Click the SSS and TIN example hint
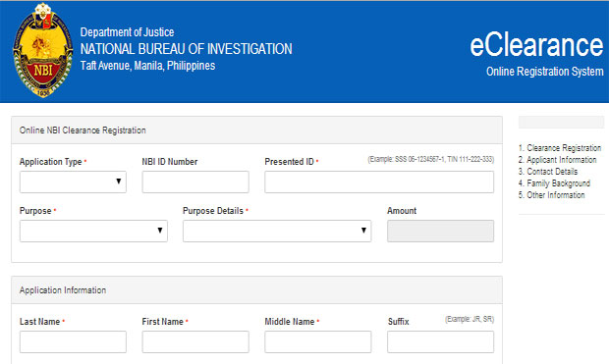The image size is (609, 364). [x=431, y=159]
